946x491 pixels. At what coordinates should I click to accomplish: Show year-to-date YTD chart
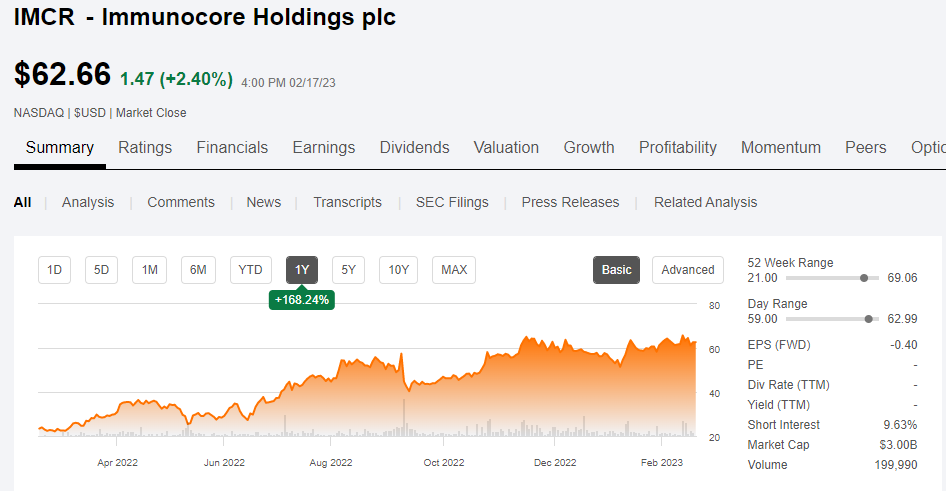(x=250, y=270)
